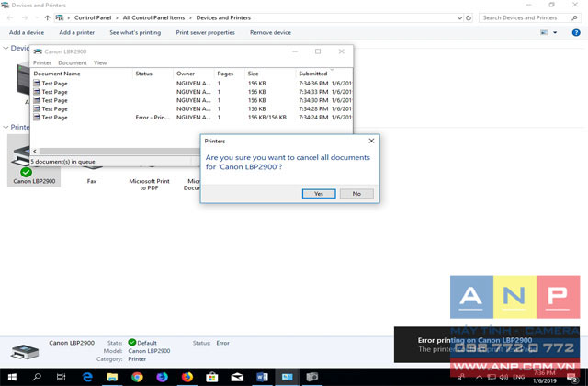Go up one folder level arrow

[x=47, y=17]
